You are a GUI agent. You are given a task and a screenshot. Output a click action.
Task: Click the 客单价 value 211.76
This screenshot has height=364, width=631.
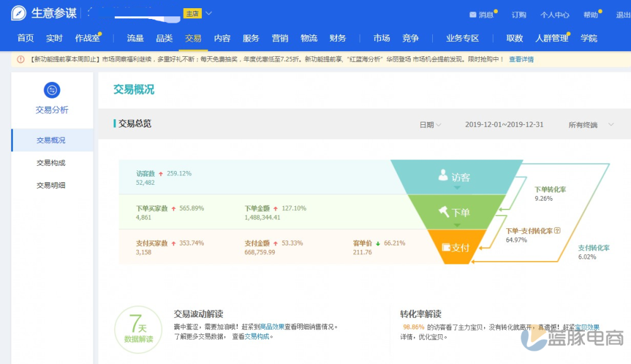tap(362, 252)
